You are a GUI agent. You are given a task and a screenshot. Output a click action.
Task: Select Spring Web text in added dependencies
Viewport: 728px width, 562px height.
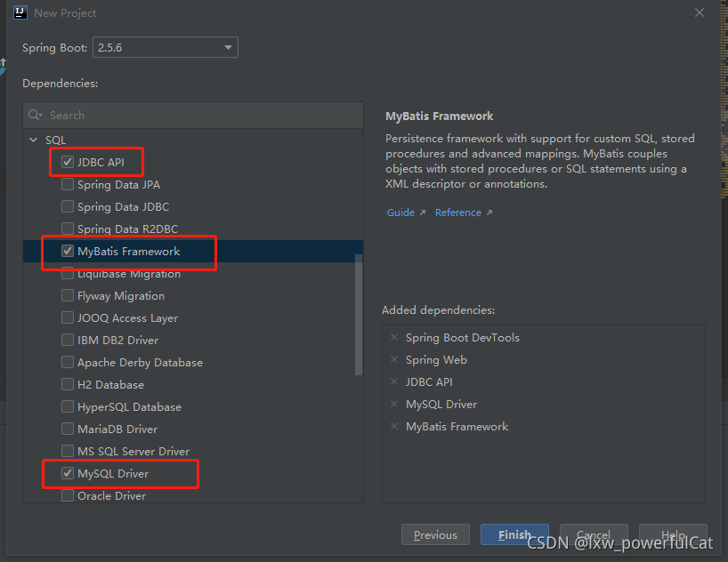click(436, 359)
